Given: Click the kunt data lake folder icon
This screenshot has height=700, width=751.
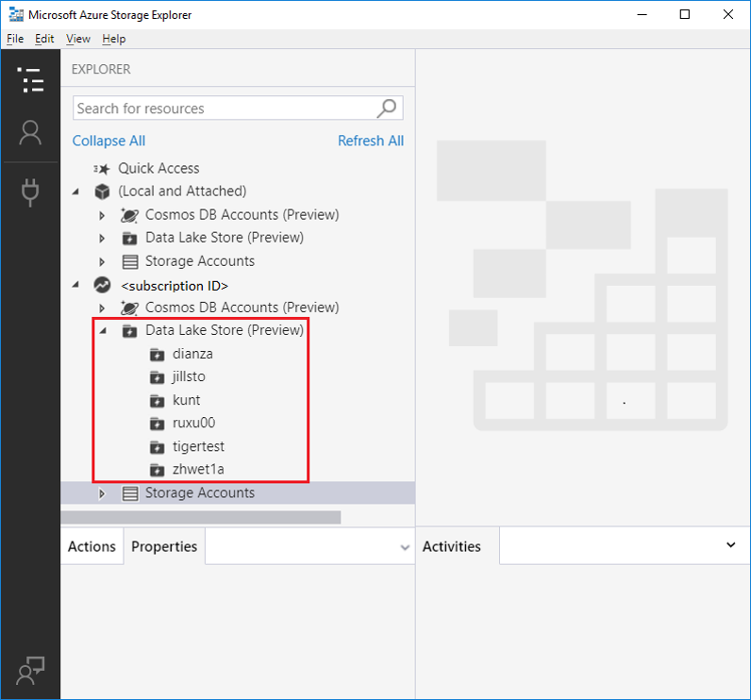Looking at the screenshot, I should (x=158, y=400).
